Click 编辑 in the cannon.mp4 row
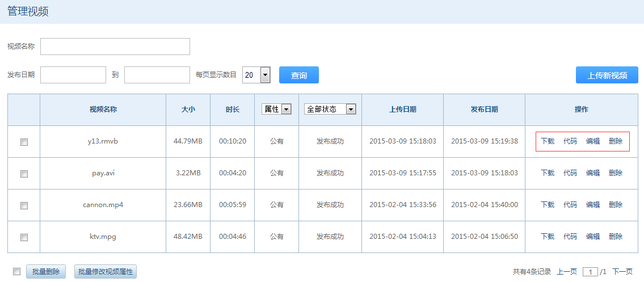644x282 pixels. [593, 204]
